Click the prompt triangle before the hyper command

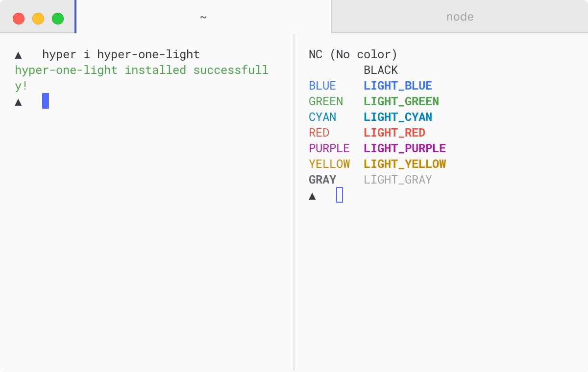[18, 55]
